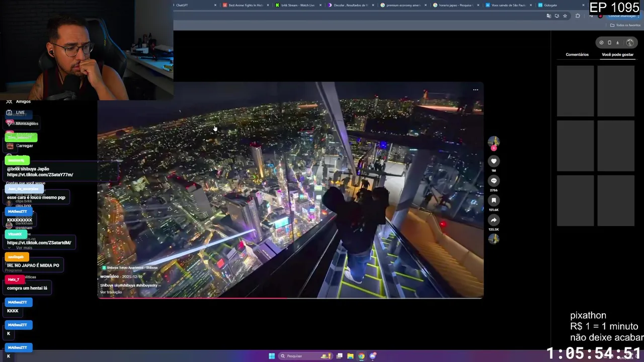Switch to brkk Stream Watch Live tab
Screen dimensions: 644x362
(x=298, y=5)
